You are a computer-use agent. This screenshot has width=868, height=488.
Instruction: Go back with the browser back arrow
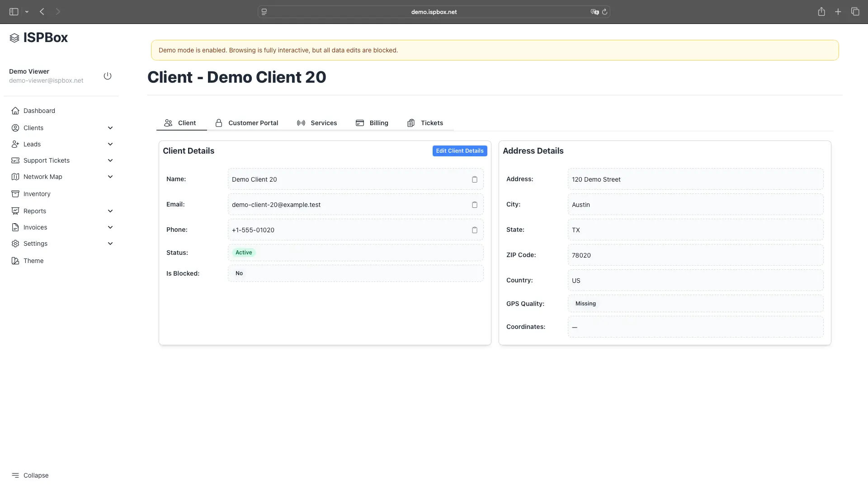click(42, 12)
